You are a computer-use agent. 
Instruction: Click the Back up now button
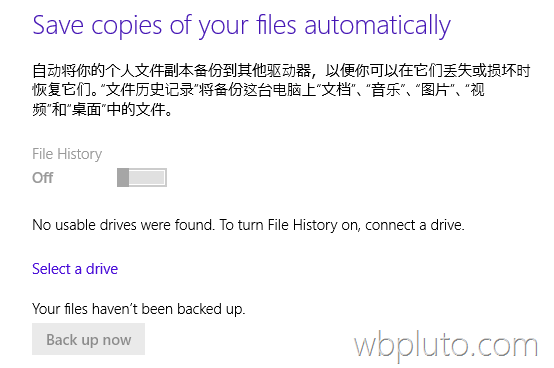point(88,339)
